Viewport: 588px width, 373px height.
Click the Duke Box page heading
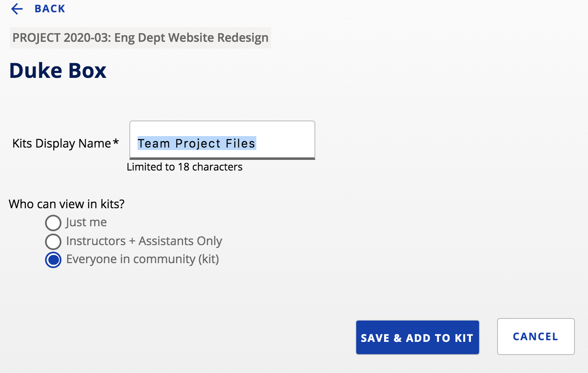coord(58,71)
